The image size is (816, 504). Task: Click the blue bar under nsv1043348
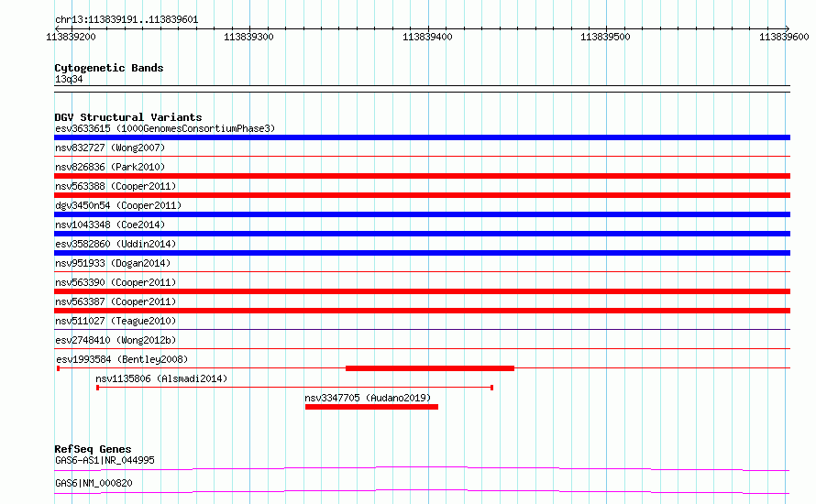tap(422, 234)
